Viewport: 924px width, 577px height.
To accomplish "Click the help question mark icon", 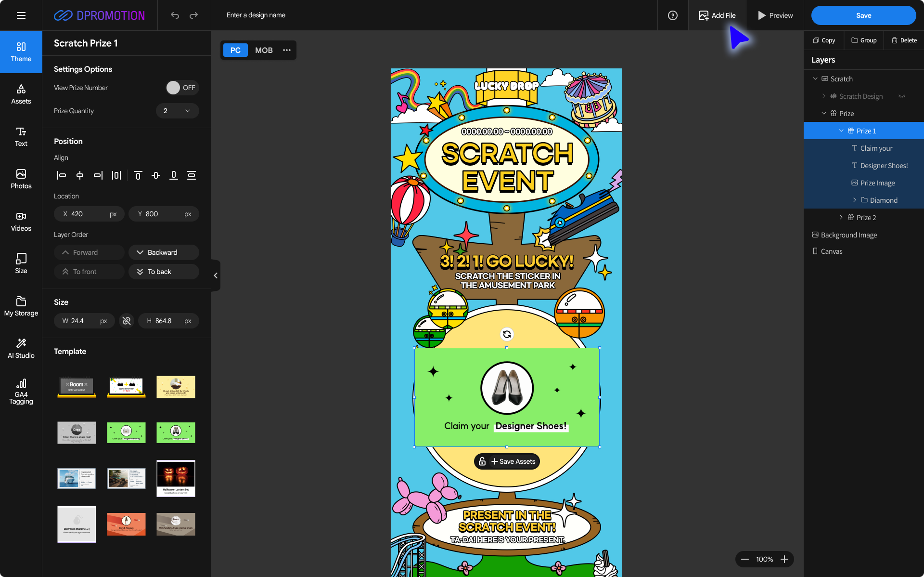I will click(x=673, y=15).
